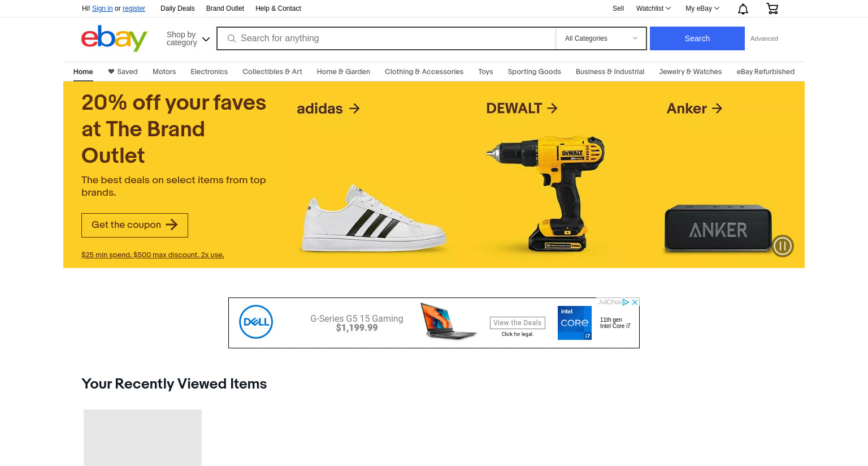The width and height of the screenshot is (868, 466).
Task: Expand the Watchlist dropdown
Action: point(653,8)
